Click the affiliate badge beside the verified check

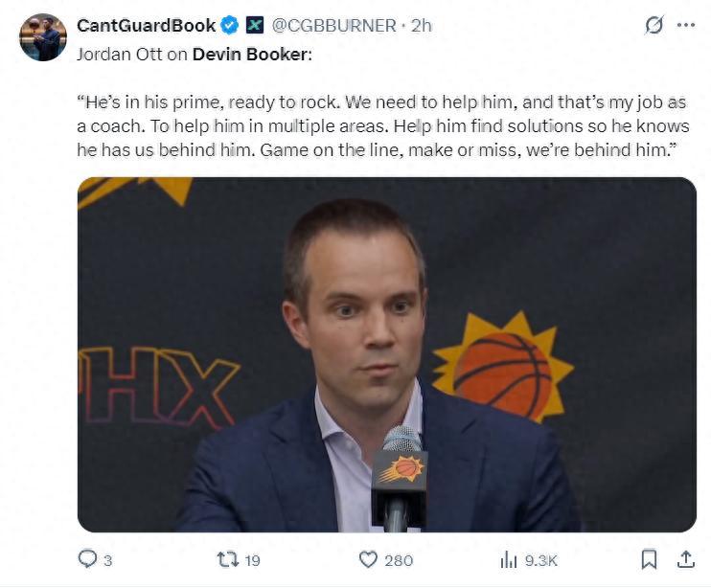[x=255, y=26]
